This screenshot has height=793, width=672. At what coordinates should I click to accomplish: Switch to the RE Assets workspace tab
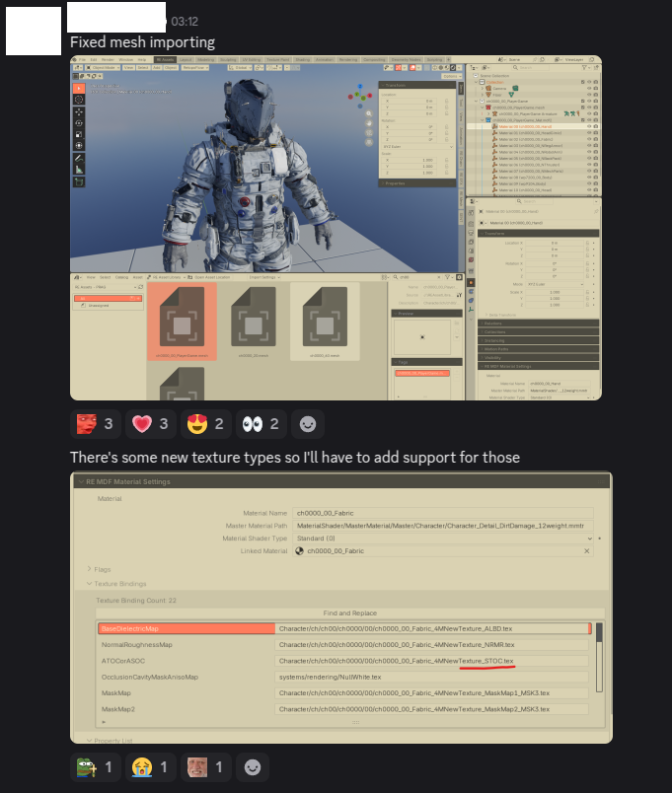(165, 60)
